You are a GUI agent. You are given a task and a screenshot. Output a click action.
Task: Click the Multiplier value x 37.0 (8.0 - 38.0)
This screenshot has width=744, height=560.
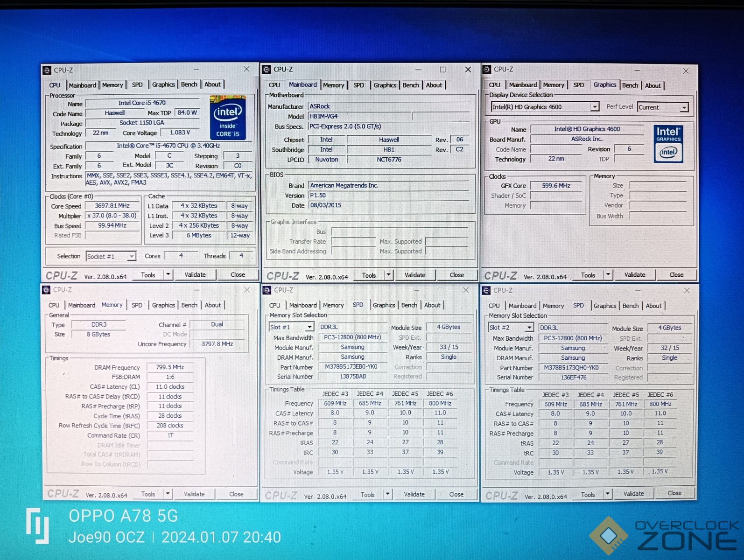[x=112, y=216]
